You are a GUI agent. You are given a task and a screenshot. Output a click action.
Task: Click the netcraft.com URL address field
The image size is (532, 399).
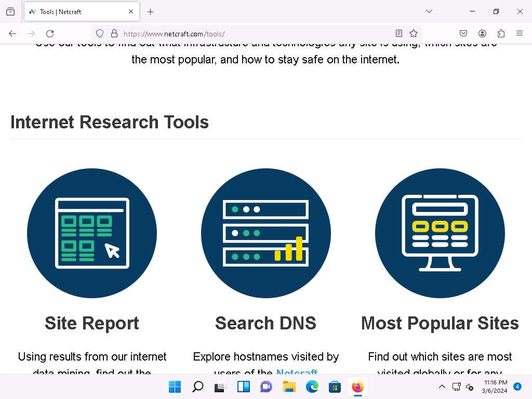pos(249,34)
